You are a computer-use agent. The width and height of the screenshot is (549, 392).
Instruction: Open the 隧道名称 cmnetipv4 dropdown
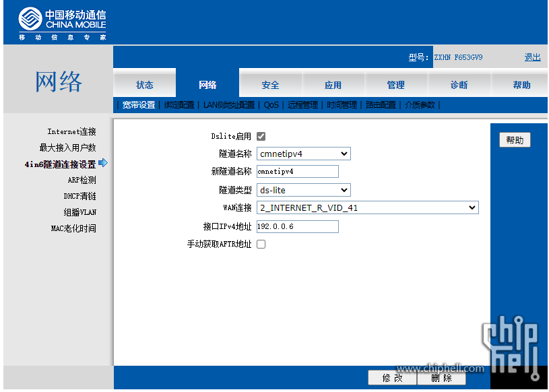pos(304,154)
